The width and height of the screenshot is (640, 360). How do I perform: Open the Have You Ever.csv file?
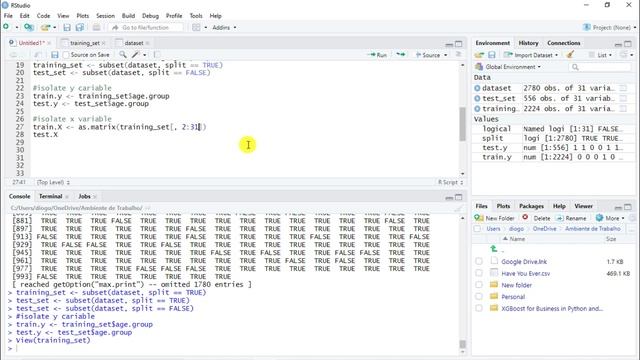click(x=525, y=273)
